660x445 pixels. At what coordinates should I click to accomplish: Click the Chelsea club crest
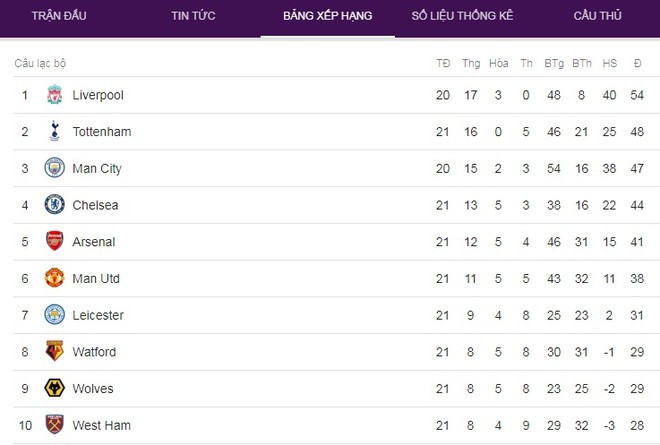(54, 204)
